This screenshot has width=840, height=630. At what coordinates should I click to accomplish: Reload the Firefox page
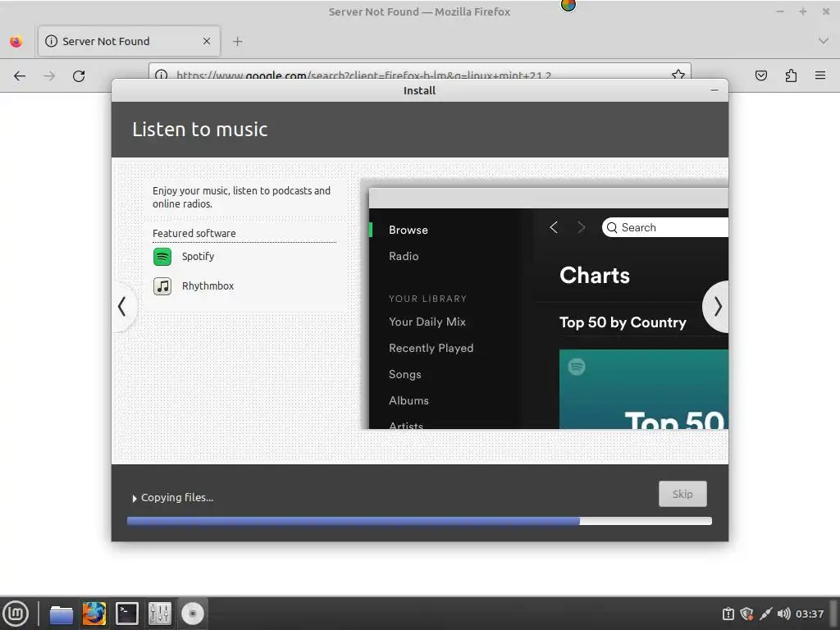[79, 76]
